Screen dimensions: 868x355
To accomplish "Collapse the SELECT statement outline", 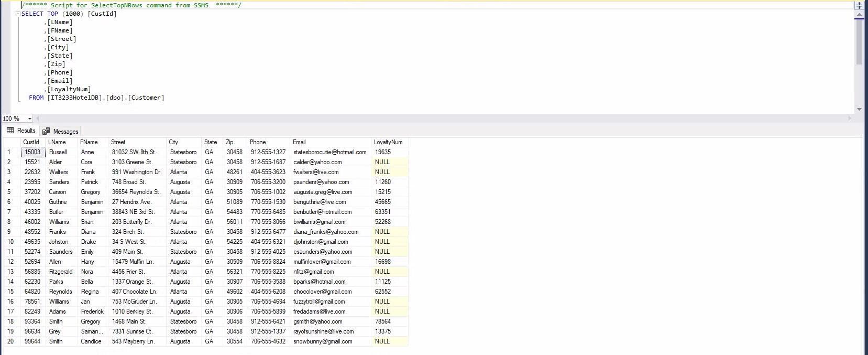I will [18, 14].
